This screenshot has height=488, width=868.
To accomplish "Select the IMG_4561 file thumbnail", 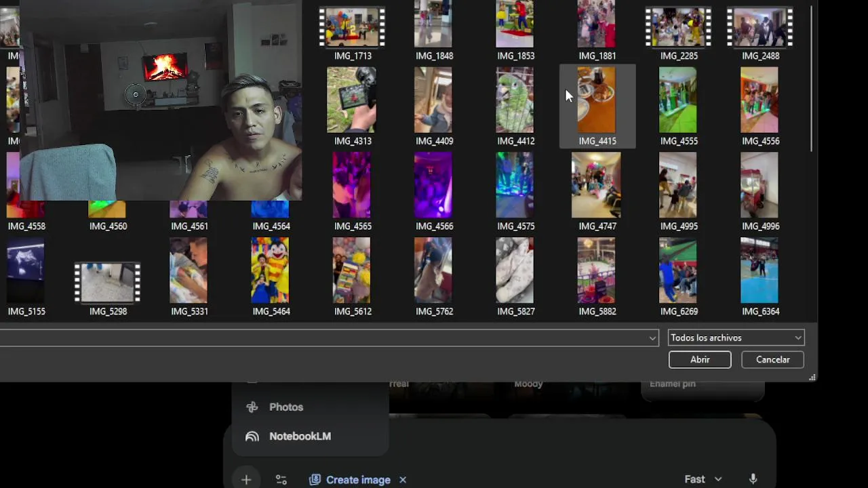I will click(189, 209).
